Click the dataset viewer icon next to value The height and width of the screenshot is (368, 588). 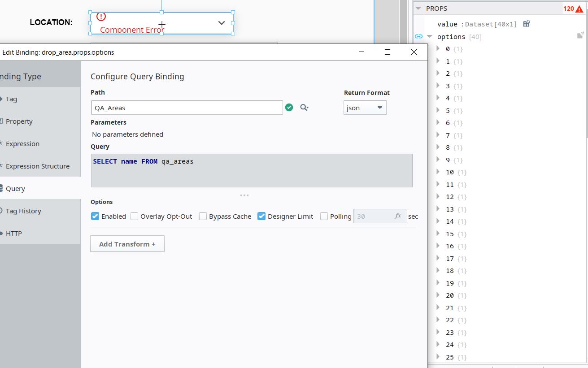[527, 24]
